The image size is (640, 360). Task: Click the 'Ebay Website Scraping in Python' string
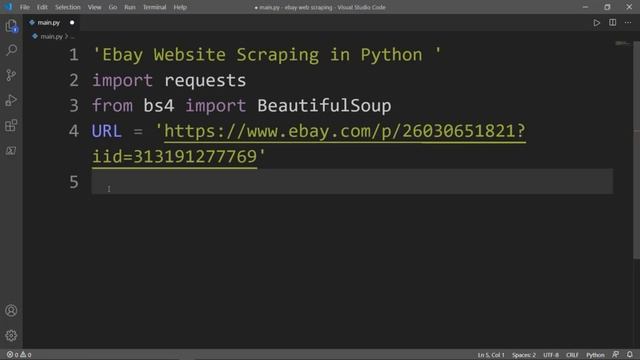click(267, 55)
